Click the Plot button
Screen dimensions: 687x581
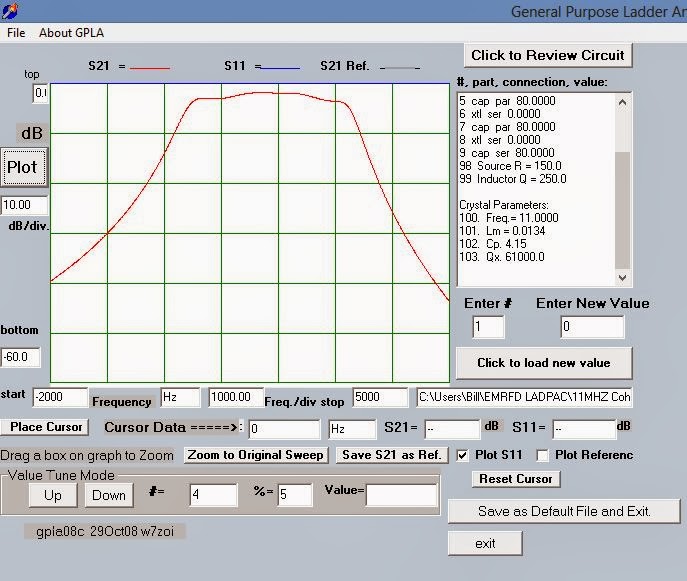tap(22, 167)
